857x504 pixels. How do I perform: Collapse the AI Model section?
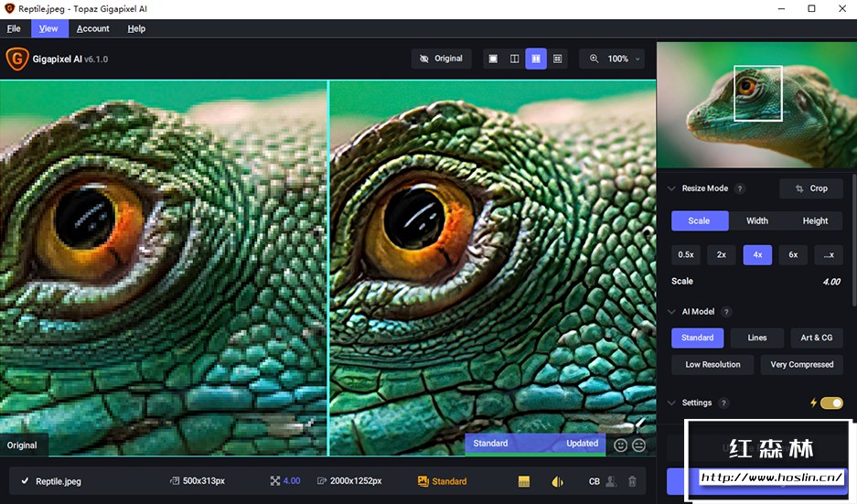point(671,312)
